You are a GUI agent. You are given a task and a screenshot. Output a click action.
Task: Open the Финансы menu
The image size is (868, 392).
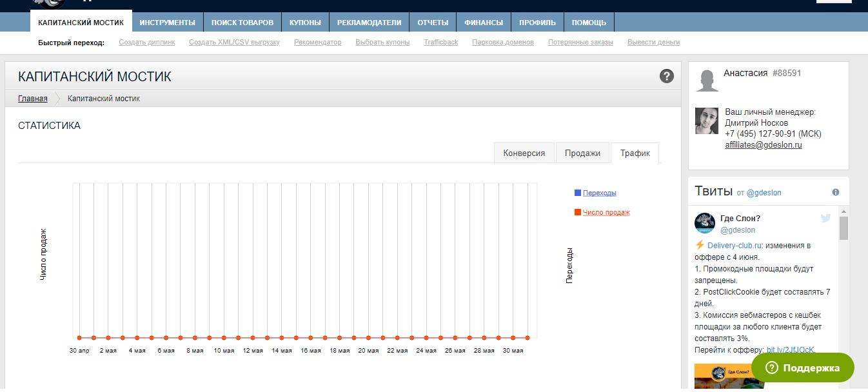tap(484, 23)
